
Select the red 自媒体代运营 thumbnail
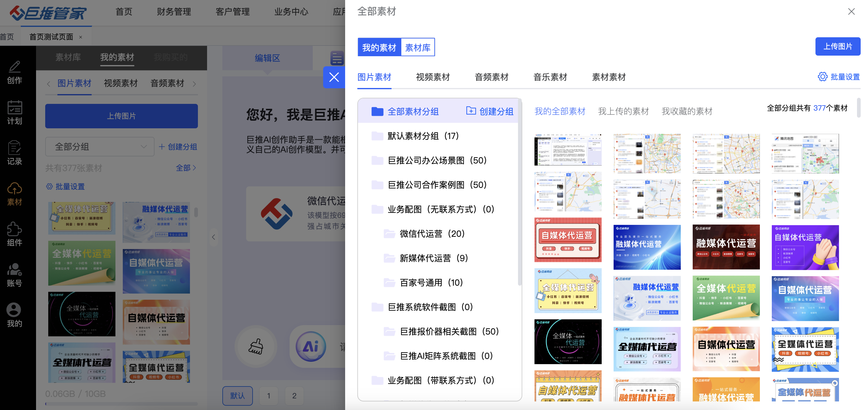[x=567, y=240]
